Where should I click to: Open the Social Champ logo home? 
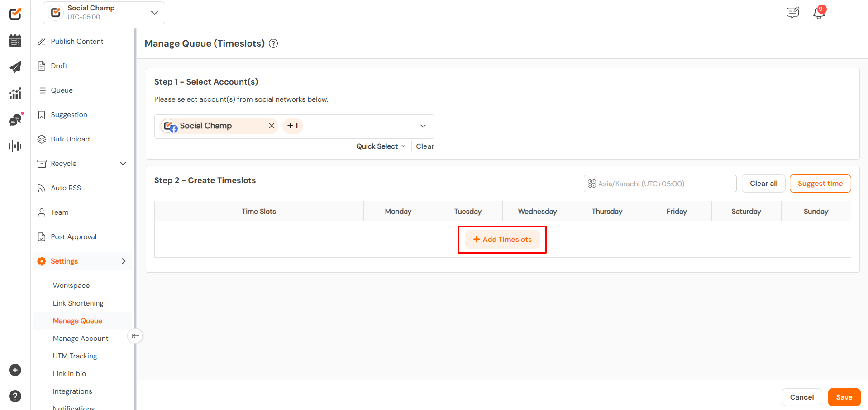tap(15, 14)
